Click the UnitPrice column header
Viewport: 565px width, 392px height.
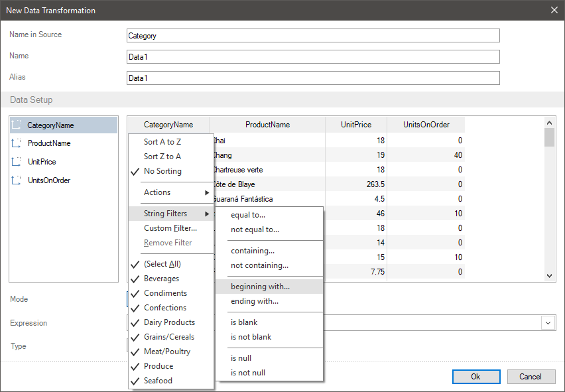click(x=356, y=125)
